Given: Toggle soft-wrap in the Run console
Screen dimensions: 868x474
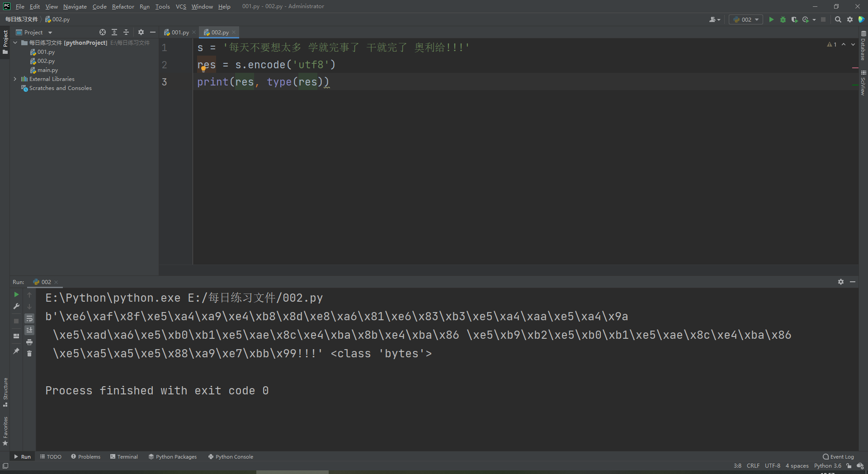Looking at the screenshot, I should 29,318.
